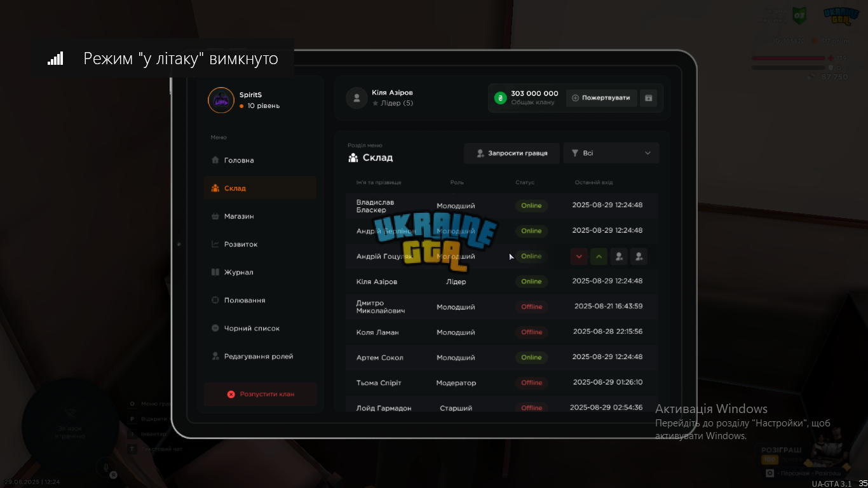Select the Лойд Гармадон name
The image size is (868, 488).
pyautogui.click(x=384, y=408)
